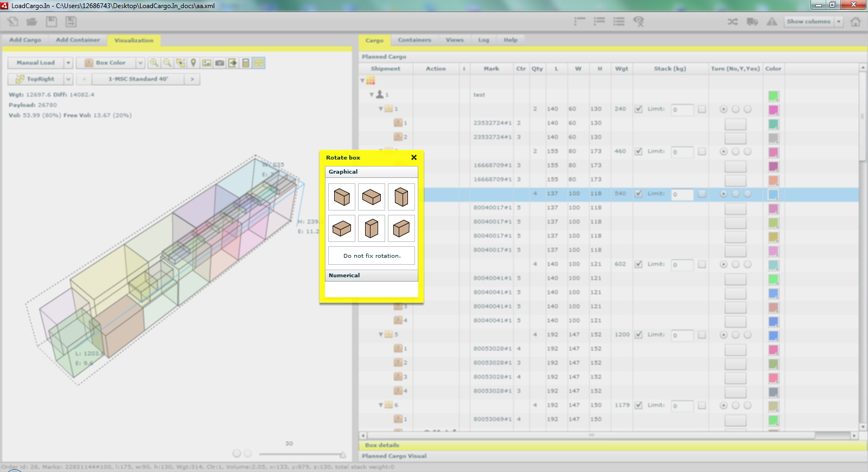Click next container arrow beside 1-MSC Standard 40'
Screen dimensions: 868x472
[x=192, y=79]
